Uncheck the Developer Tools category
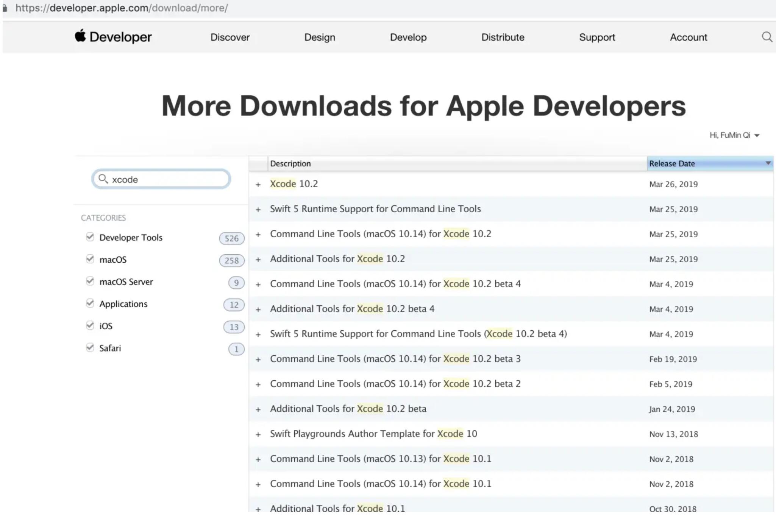Screen dimensions: 776x532 click(x=90, y=237)
